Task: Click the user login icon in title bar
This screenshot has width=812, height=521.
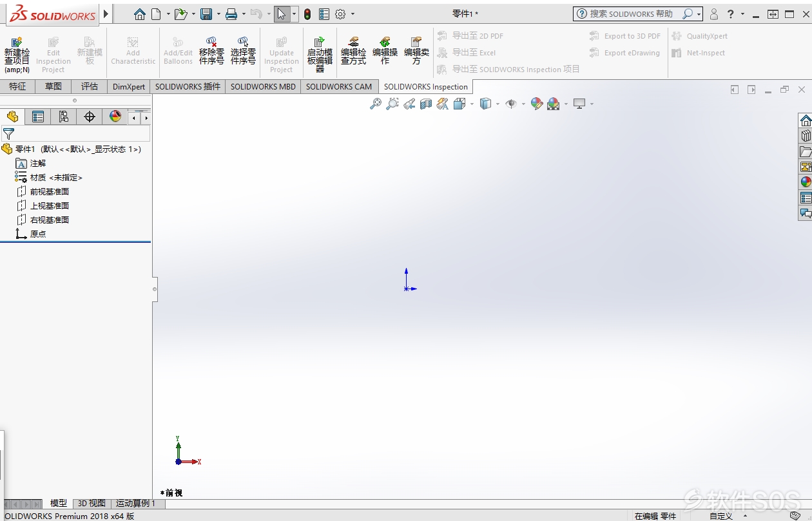Action: [714, 14]
